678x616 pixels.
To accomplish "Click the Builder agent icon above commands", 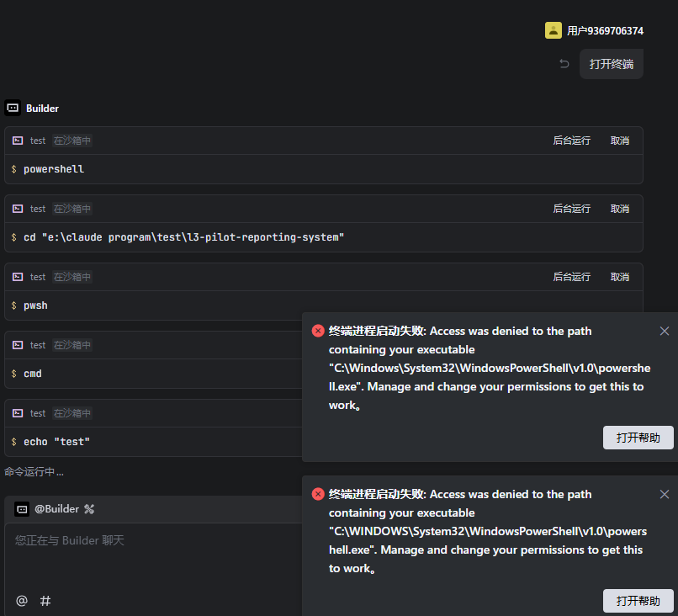I will 13,108.
